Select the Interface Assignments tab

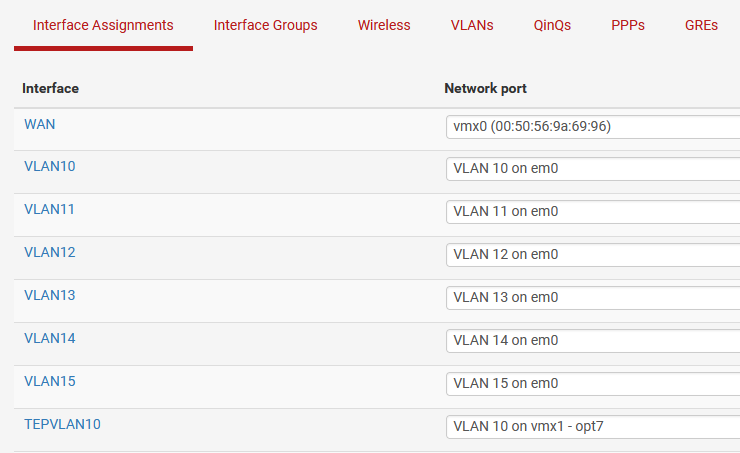pos(103,25)
